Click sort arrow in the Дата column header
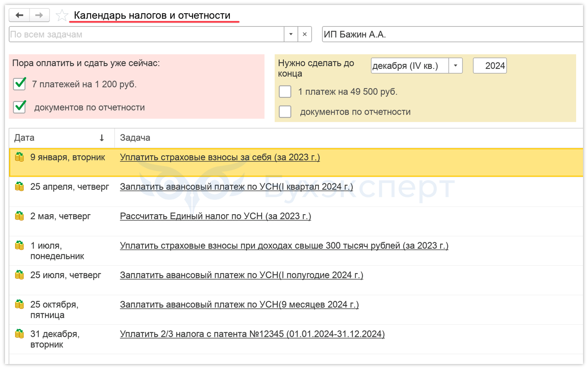588x369 pixels. [x=102, y=138]
